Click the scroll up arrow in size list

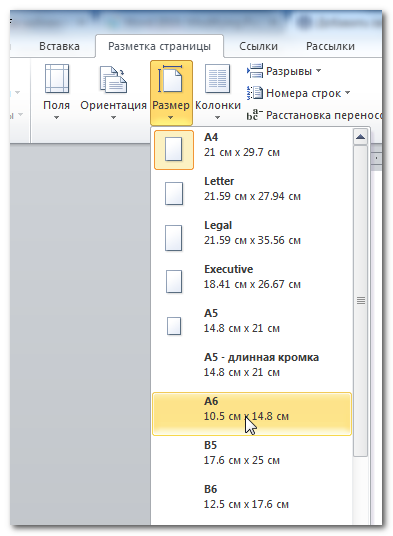pos(360,137)
